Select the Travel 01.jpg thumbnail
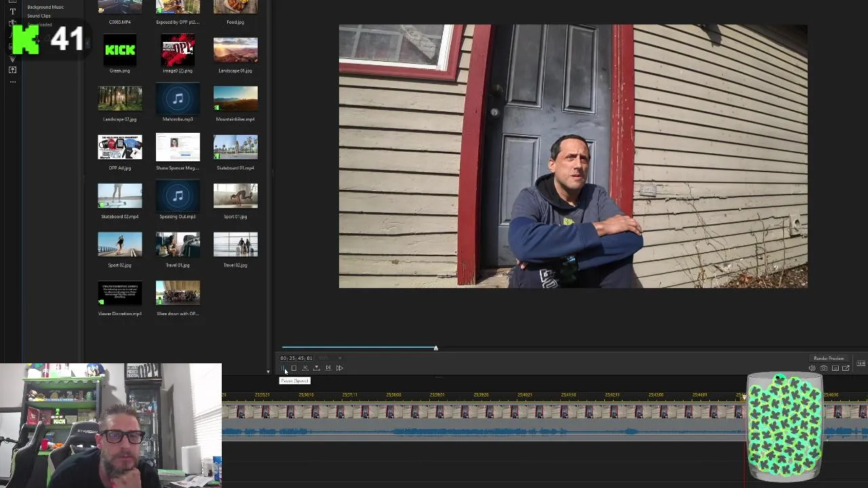 (178, 245)
